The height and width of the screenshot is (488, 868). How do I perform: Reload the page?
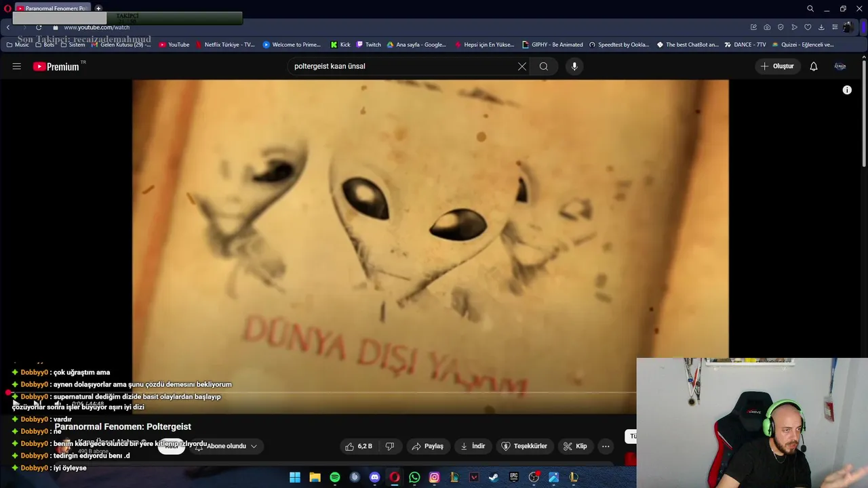39,27
